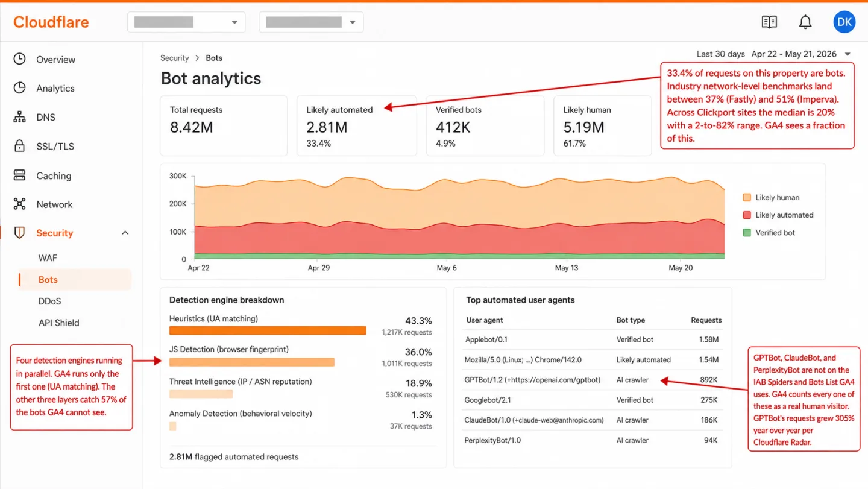Open the Last 30 days date range dropdown
This screenshot has width=868, height=489.
click(x=774, y=54)
